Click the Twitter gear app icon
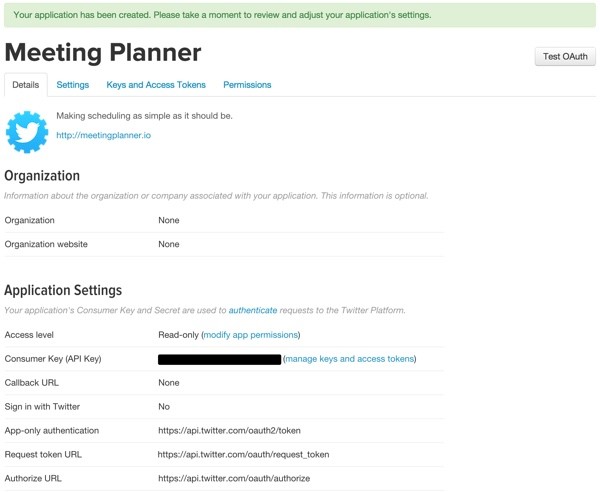Screen dimensions: 600x493 pos(27,132)
